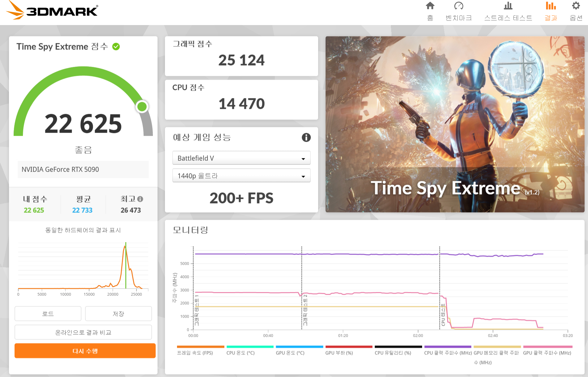This screenshot has width=588, height=377.
Task: Click the info icon next to best score
Action: point(140,199)
